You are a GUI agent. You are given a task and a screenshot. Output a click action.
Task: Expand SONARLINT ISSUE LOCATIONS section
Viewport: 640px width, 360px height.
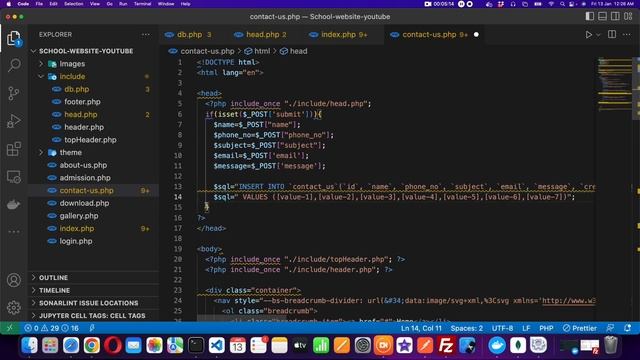(89, 303)
